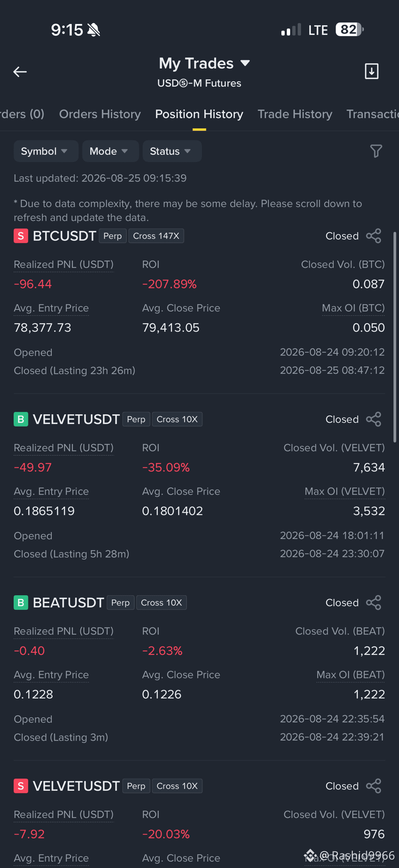Share the VELVETUSDT short position
This screenshot has height=868, width=399.
coord(373,786)
